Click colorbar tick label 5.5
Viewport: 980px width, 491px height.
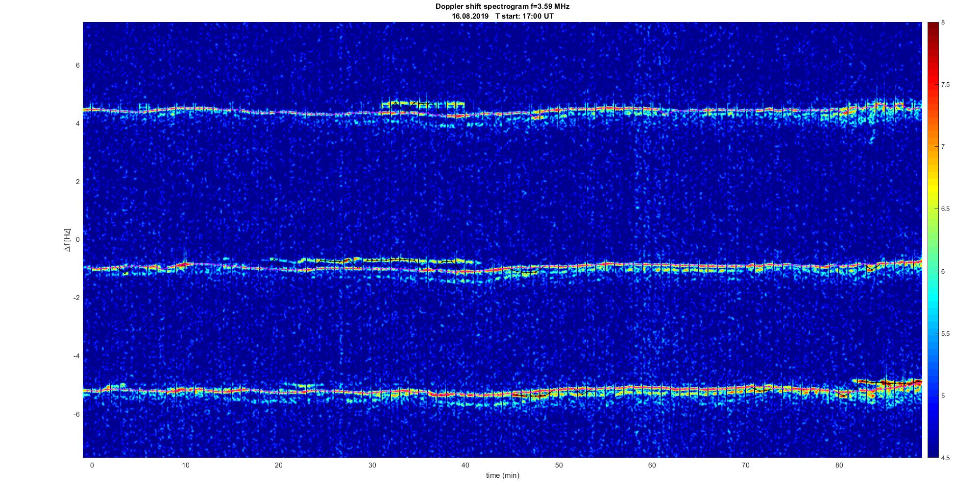click(x=945, y=334)
